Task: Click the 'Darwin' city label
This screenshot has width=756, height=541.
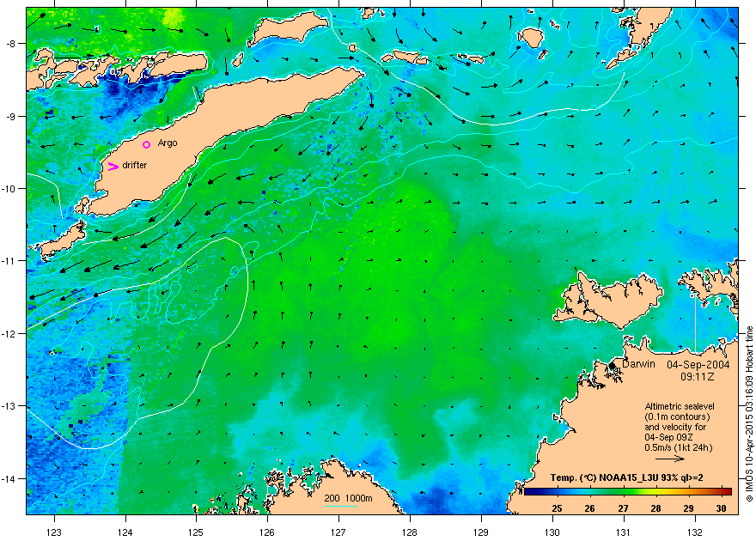Action: (x=639, y=364)
